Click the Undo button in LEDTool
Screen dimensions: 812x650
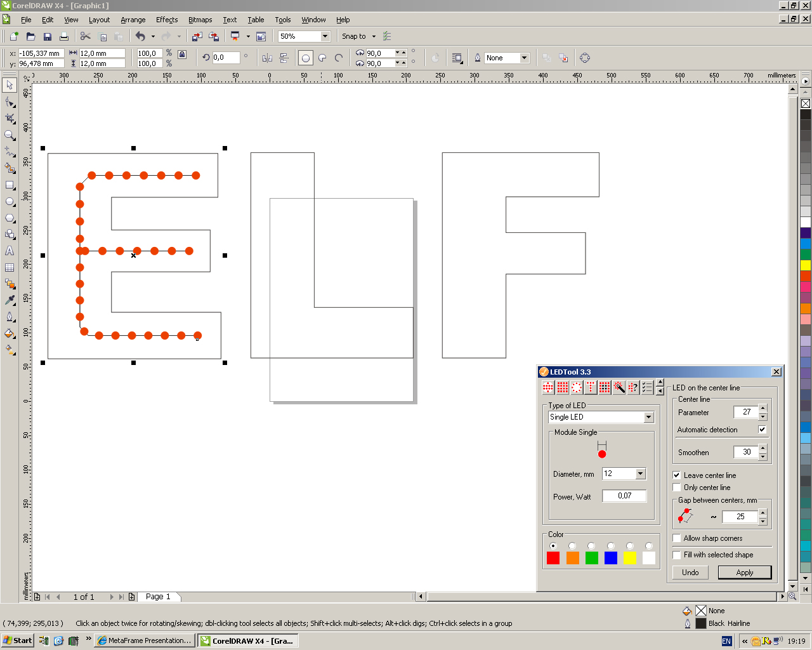690,573
